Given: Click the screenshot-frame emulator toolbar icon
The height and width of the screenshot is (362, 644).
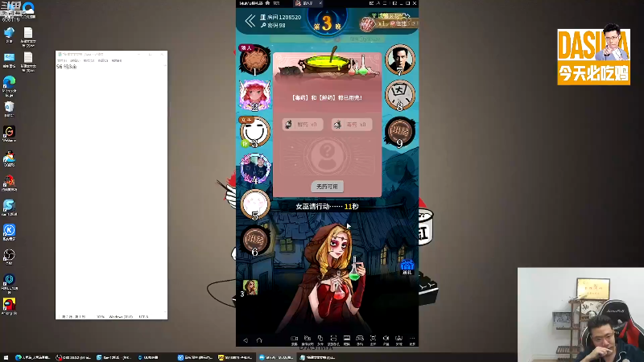Looking at the screenshot, I should click(x=333, y=340).
